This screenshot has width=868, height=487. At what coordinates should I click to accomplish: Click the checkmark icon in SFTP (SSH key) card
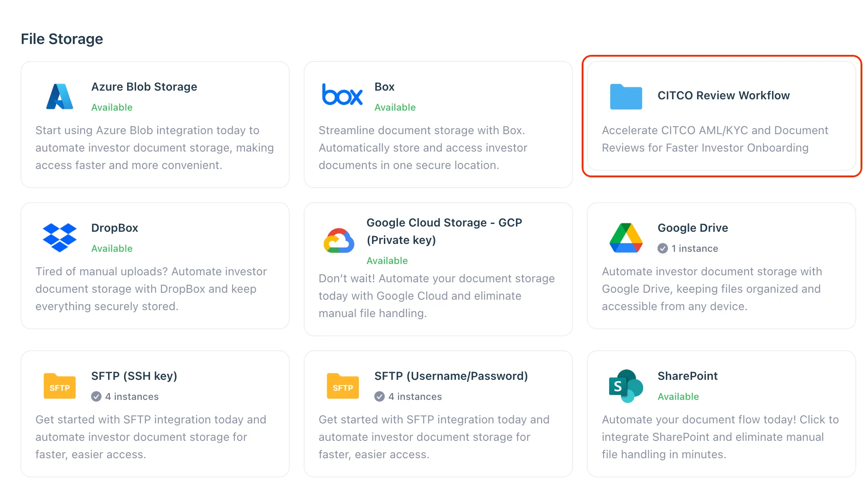96,396
